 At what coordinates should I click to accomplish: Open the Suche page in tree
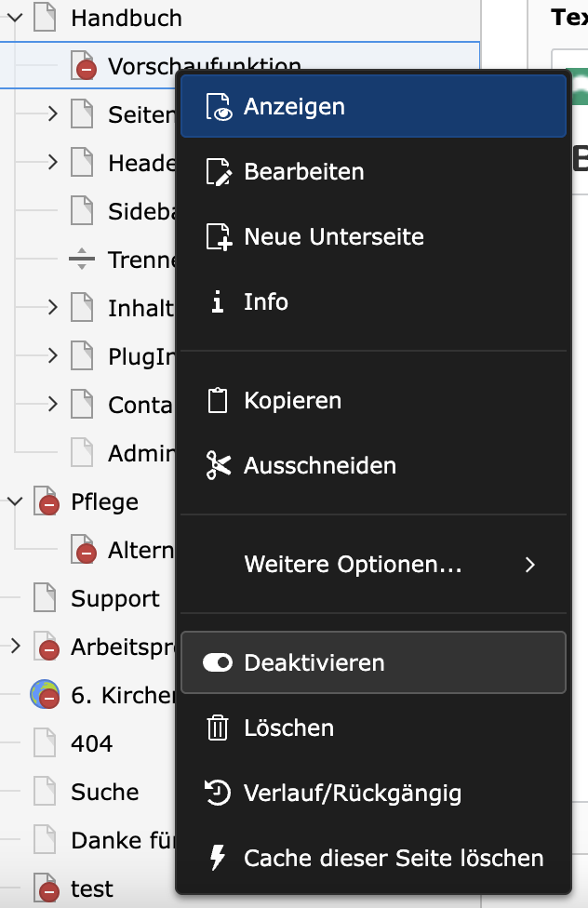105,792
